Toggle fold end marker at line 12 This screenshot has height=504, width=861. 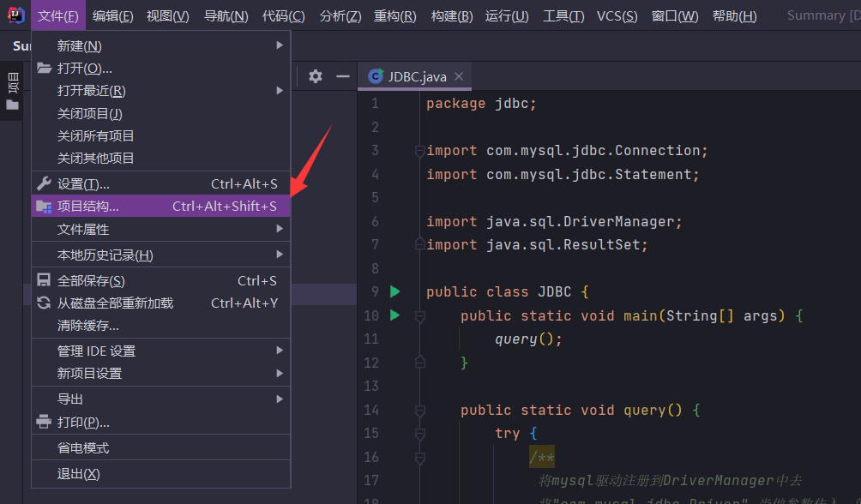point(419,362)
